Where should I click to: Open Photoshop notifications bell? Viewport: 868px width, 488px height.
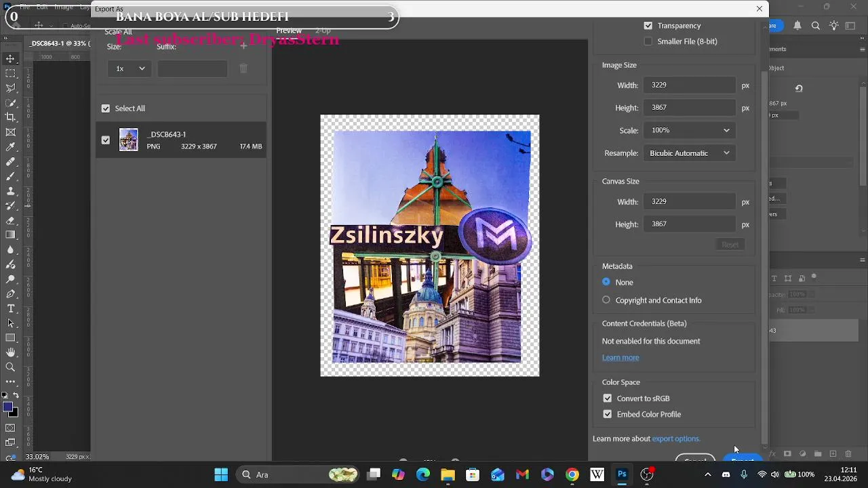[797, 26]
